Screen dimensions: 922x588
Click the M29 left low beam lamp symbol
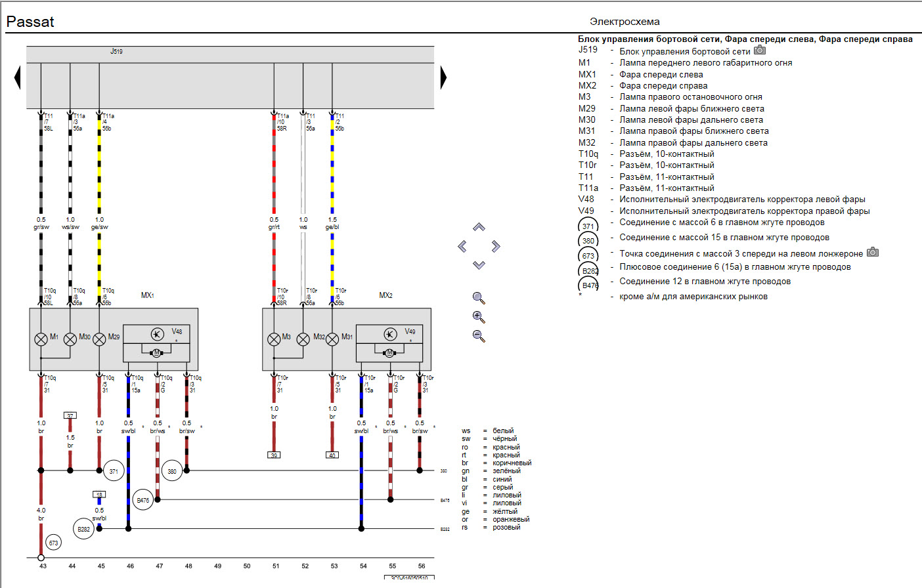tap(99, 339)
